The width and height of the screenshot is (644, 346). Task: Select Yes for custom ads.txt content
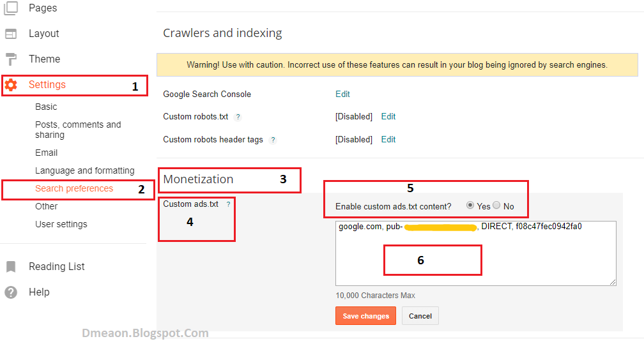coord(470,205)
